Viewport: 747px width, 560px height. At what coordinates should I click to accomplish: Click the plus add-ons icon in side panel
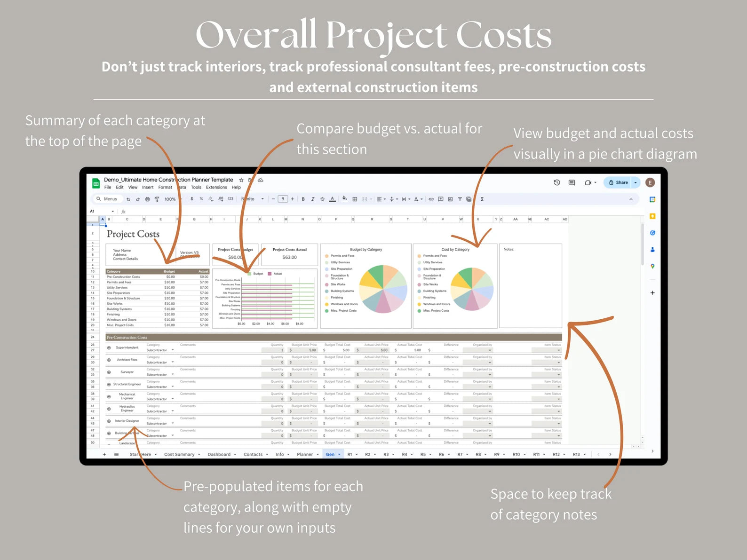click(652, 293)
